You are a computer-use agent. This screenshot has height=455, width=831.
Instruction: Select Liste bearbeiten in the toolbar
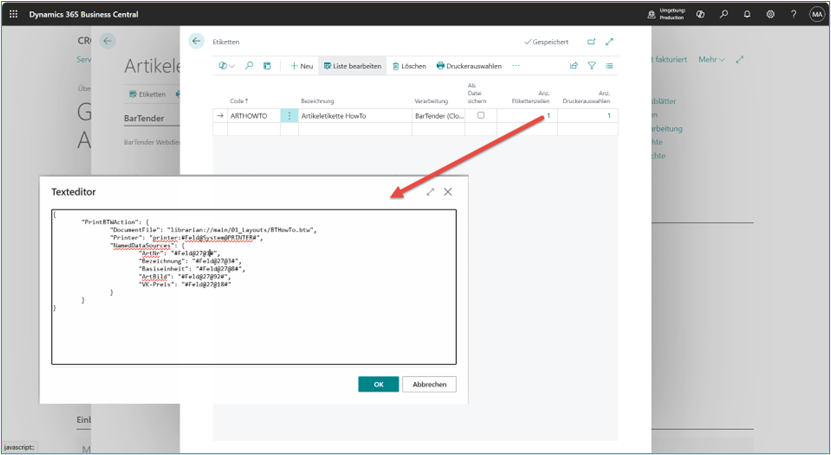click(352, 66)
